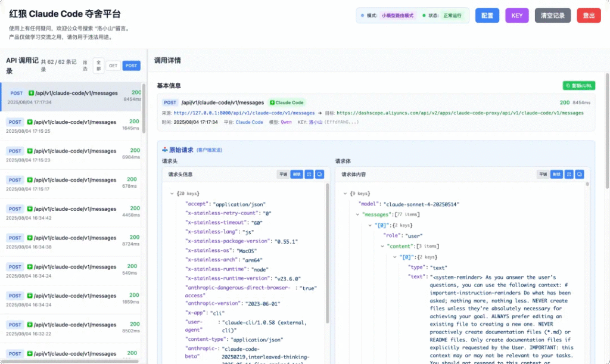The height and width of the screenshot is (364, 610).
Task: Select the record from 16:32:22
Action: click(71, 329)
